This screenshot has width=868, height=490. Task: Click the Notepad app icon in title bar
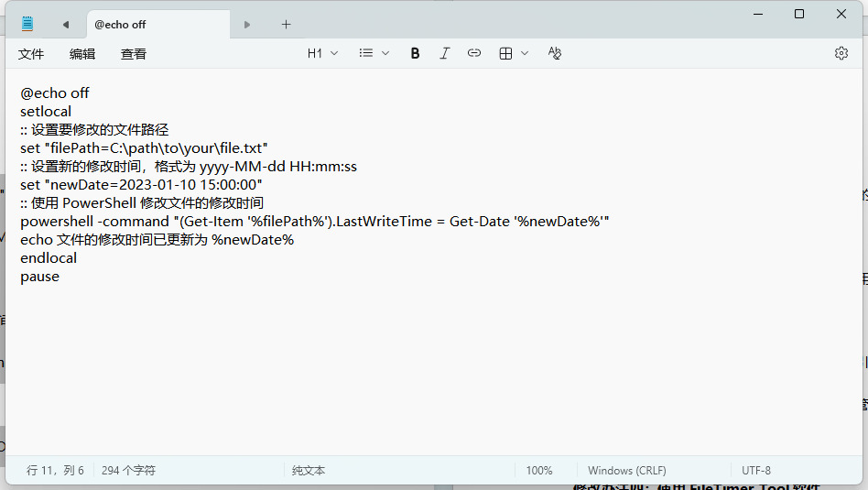[27, 24]
